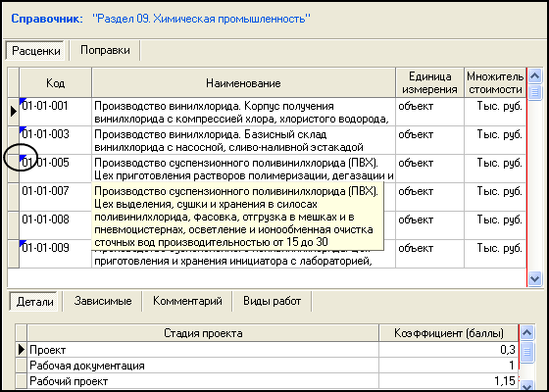Click the coefficient 1 for Рабочая документация
Image resolution: width=549 pixels, height=392 pixels.
pos(449,366)
